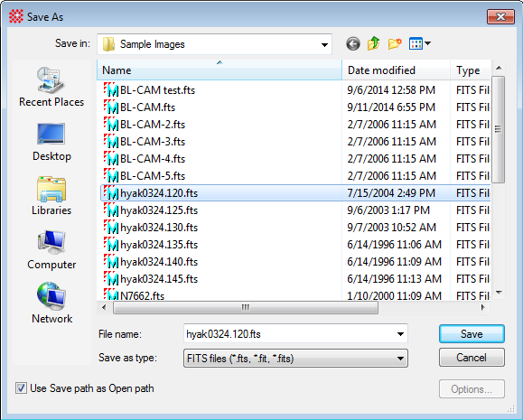This screenshot has width=523, height=420.
Task: Go back using the back arrow icon
Action: pyautogui.click(x=353, y=43)
